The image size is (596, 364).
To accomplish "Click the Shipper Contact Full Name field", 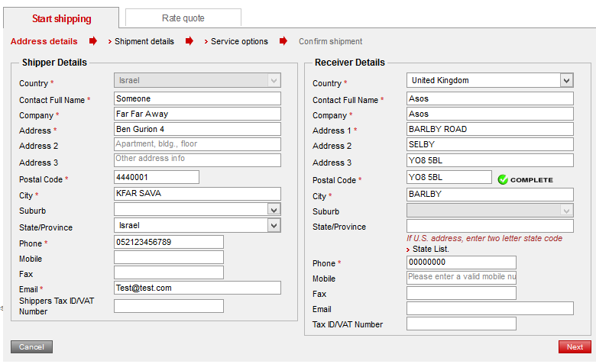I will tap(197, 98).
